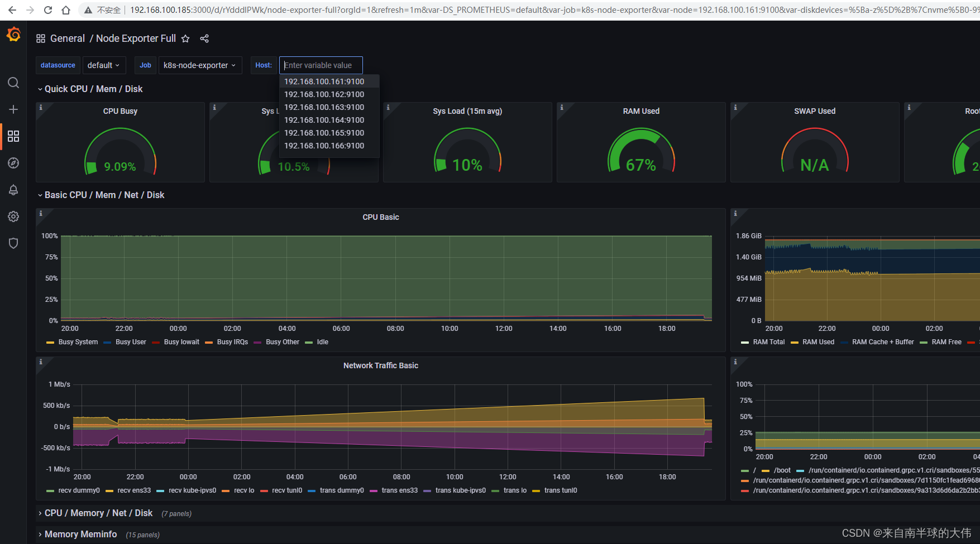Toggle trans kube-ipvs0 series in network legend
Image resolution: width=980 pixels, height=544 pixels.
[461, 490]
